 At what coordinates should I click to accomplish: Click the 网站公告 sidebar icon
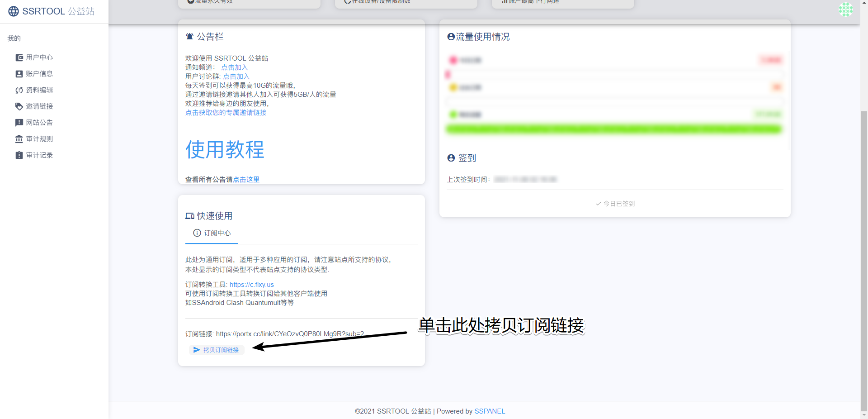point(19,123)
